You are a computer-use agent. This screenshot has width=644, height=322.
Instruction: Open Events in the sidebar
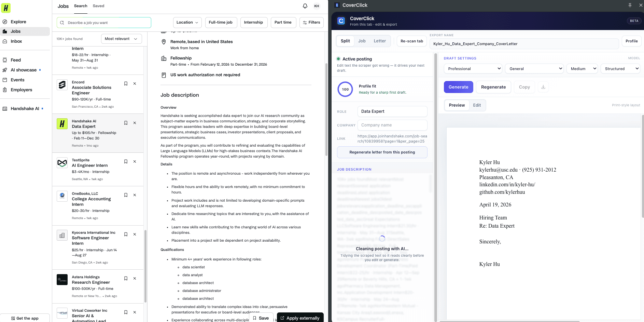pyautogui.click(x=25, y=80)
